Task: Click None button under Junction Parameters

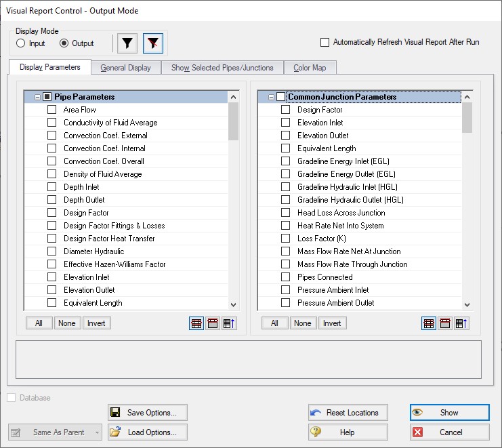Action: click(x=303, y=323)
